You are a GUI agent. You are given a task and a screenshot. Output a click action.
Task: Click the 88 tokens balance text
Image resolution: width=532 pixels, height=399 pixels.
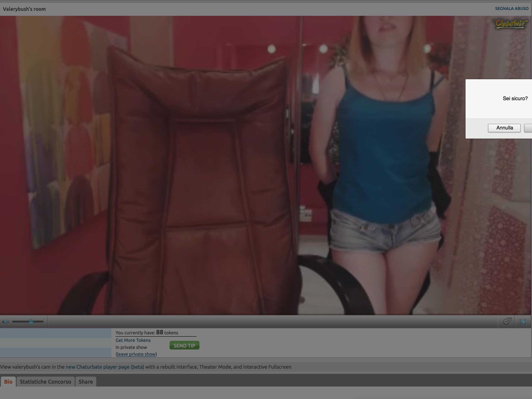[x=159, y=332]
